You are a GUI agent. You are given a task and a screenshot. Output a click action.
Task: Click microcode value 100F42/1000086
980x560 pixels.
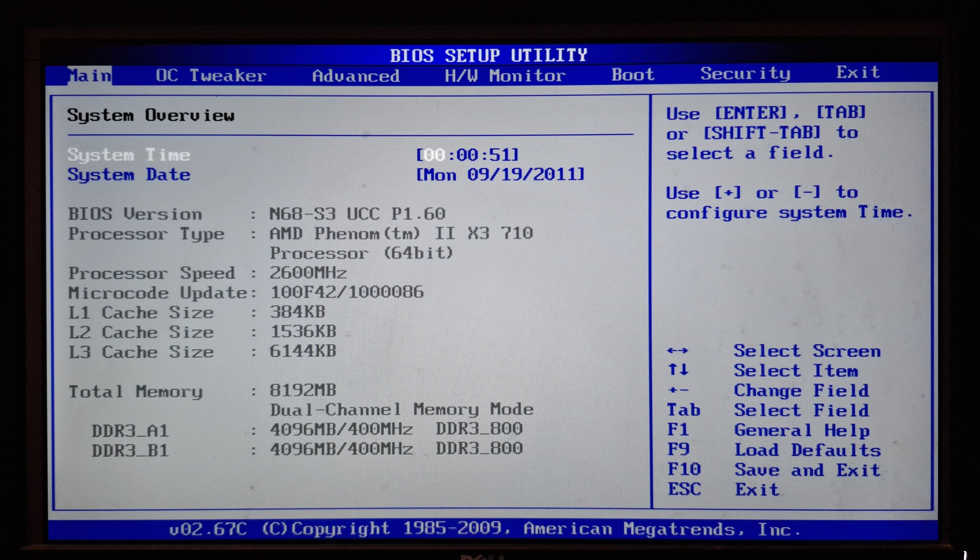pyautogui.click(x=347, y=292)
